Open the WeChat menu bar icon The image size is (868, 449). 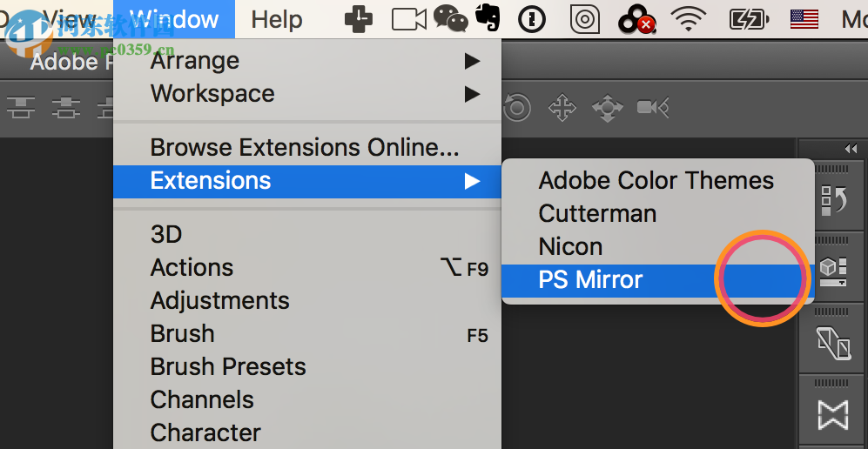(x=451, y=18)
